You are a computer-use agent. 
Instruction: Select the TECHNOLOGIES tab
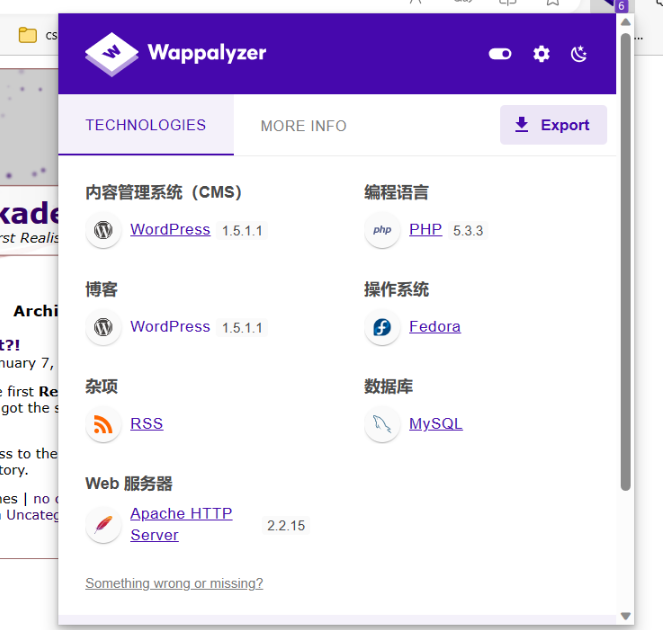(x=145, y=126)
